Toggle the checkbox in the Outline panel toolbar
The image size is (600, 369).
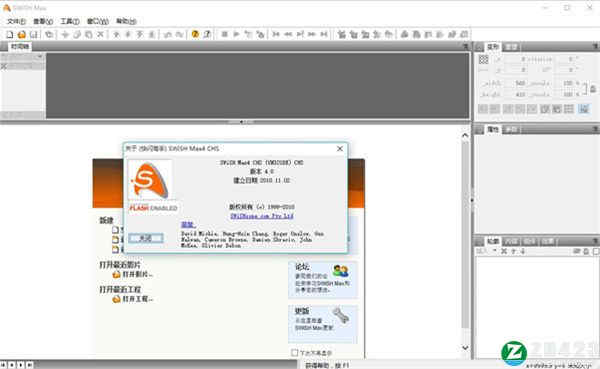tap(596, 251)
